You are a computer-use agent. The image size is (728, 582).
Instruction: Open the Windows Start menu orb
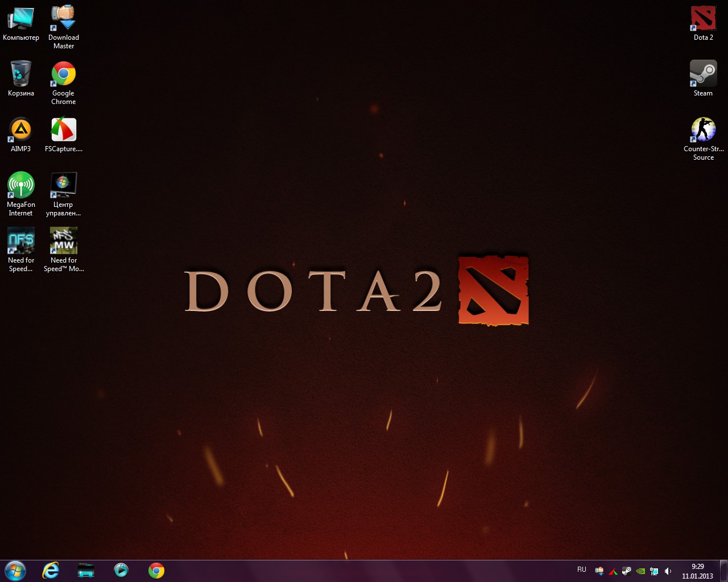tap(15, 570)
